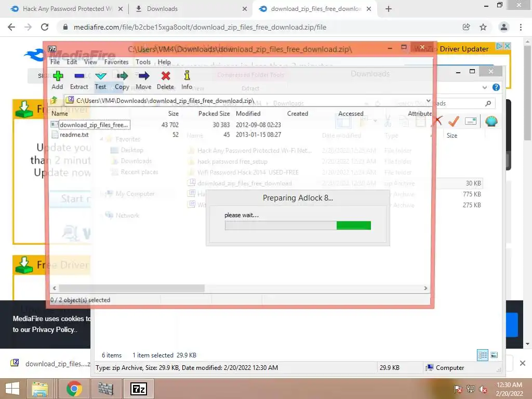
Task: Sort by the Created column header
Action: tap(298, 113)
